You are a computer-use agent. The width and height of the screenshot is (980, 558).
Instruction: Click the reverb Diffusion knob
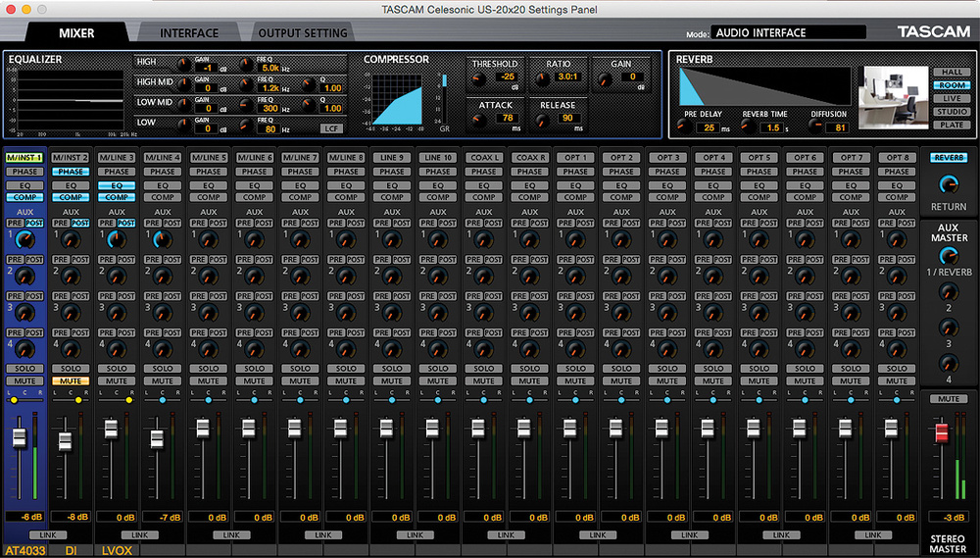(x=813, y=127)
